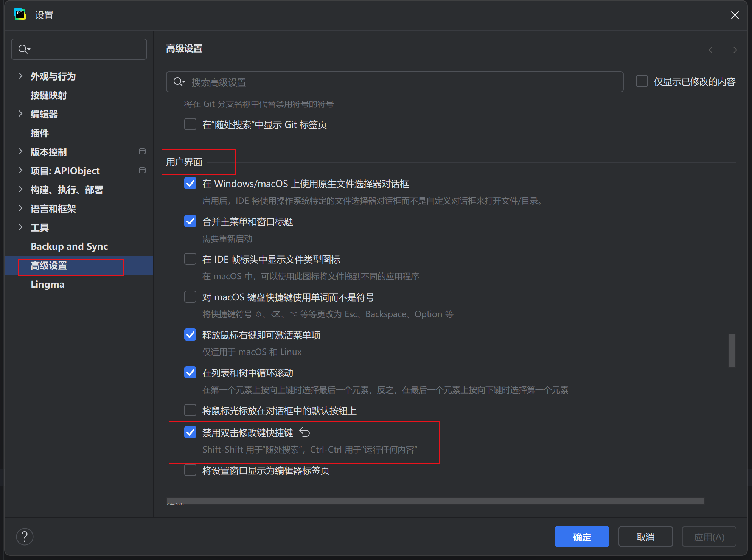The height and width of the screenshot is (560, 752).
Task: Expand the 工具 settings node
Action: coord(20,227)
